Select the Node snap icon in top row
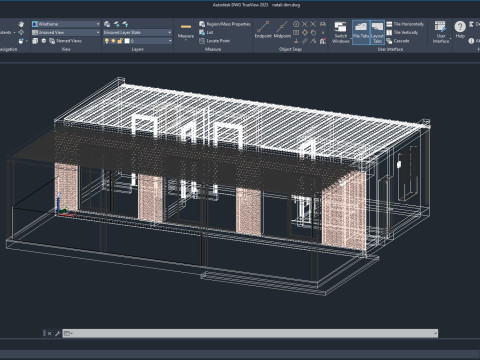The height and width of the screenshot is (360, 480). click(x=305, y=24)
